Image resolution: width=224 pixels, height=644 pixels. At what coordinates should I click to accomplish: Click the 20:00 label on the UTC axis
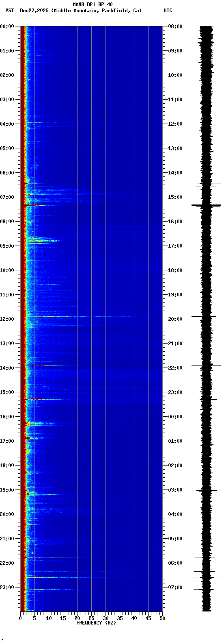(x=175, y=319)
